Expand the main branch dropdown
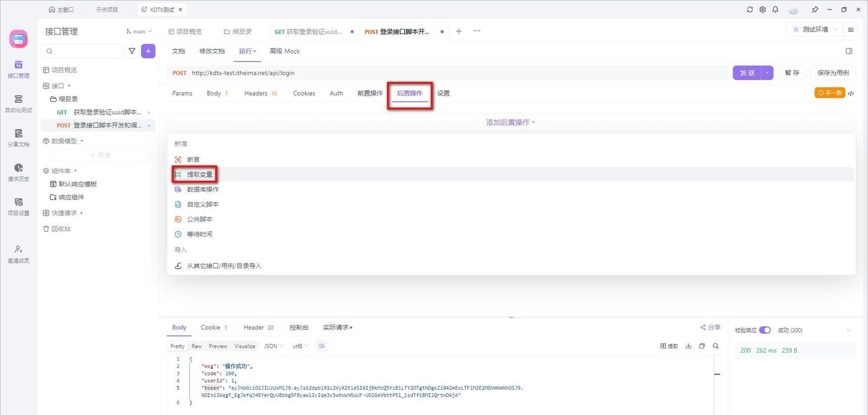Screen dimensions: 868x415 pos(140,31)
